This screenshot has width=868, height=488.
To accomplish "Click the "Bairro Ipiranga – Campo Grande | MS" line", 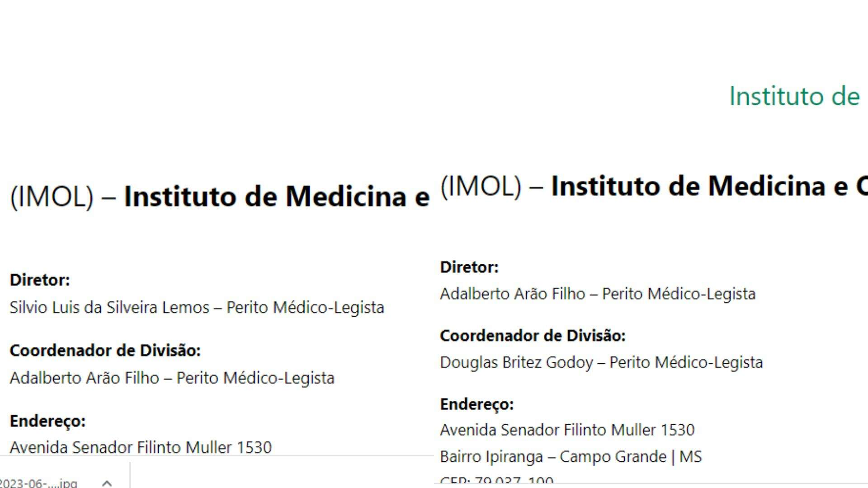I will [571, 456].
